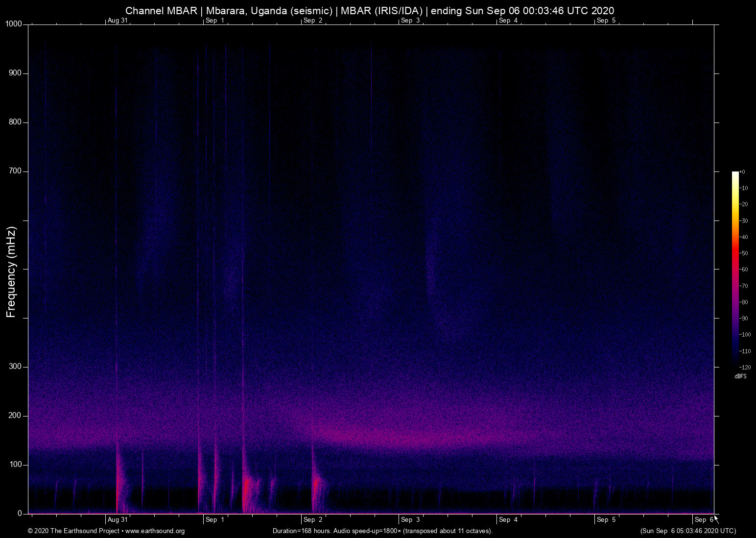This screenshot has height=538, width=756.
Task: Click the -120 mark on the colorbar
Action: 744,367
